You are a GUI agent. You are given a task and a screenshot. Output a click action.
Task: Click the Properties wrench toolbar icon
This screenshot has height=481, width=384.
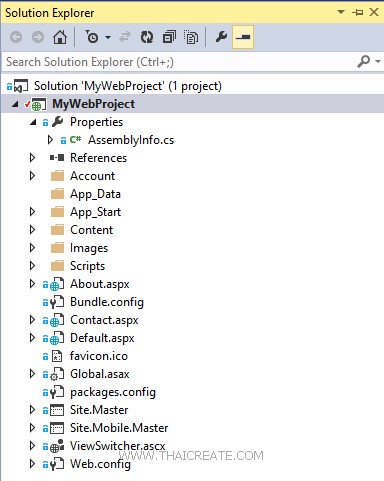[221, 37]
